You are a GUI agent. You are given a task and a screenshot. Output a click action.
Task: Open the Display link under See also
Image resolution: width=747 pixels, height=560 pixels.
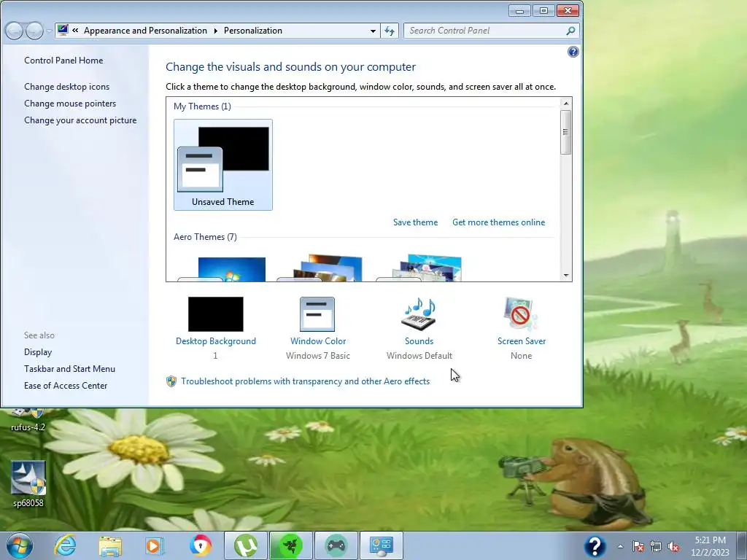38,352
